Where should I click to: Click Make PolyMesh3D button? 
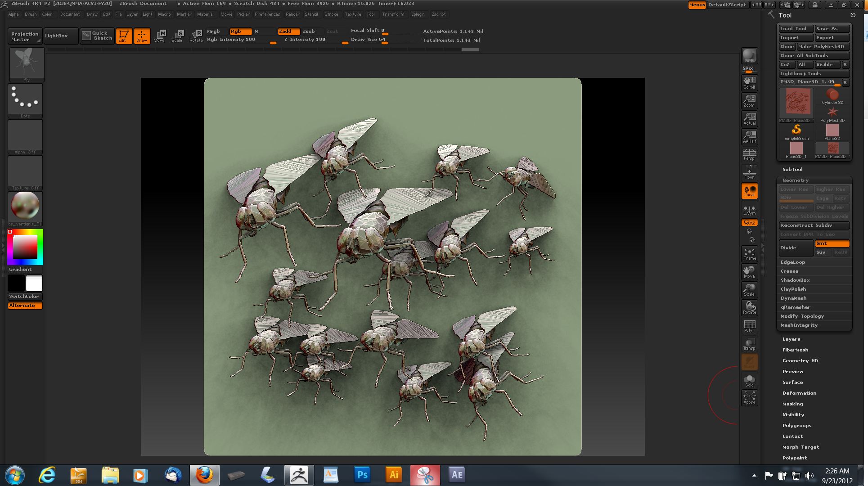pos(823,47)
